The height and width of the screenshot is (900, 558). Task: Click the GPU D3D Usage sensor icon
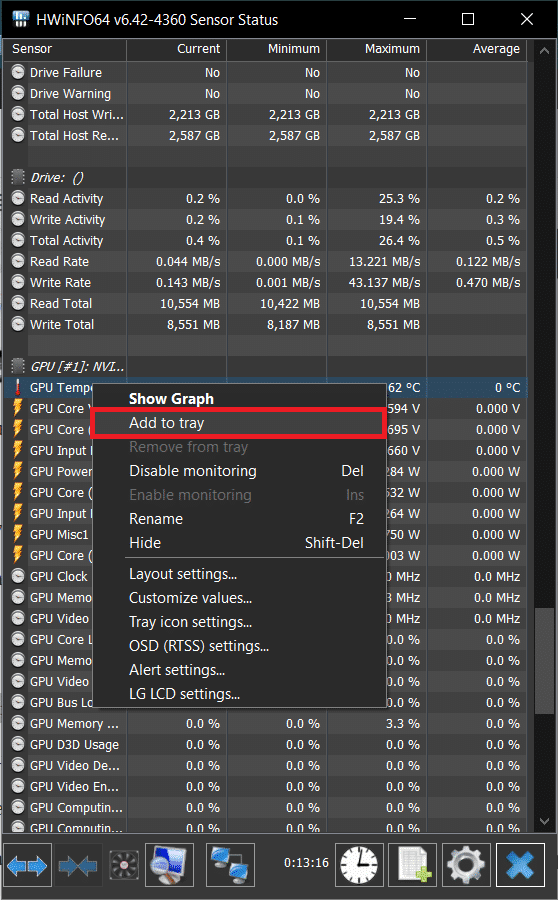click(x=18, y=744)
